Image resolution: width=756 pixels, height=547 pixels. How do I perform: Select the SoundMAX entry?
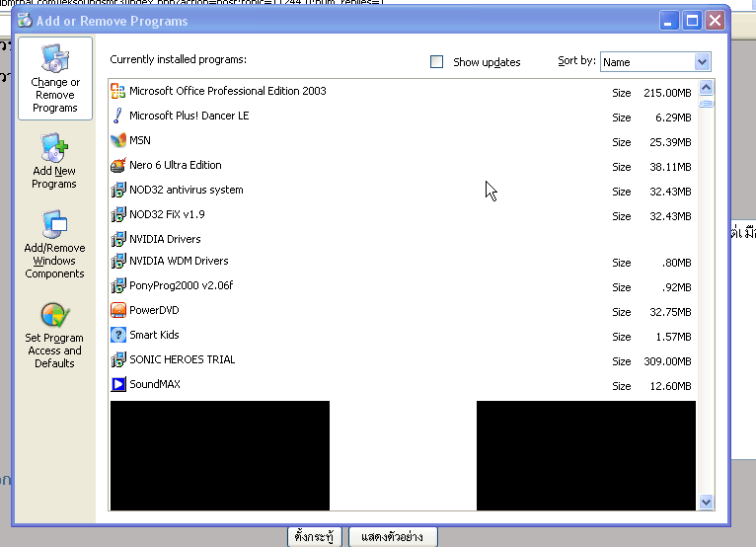point(403,384)
